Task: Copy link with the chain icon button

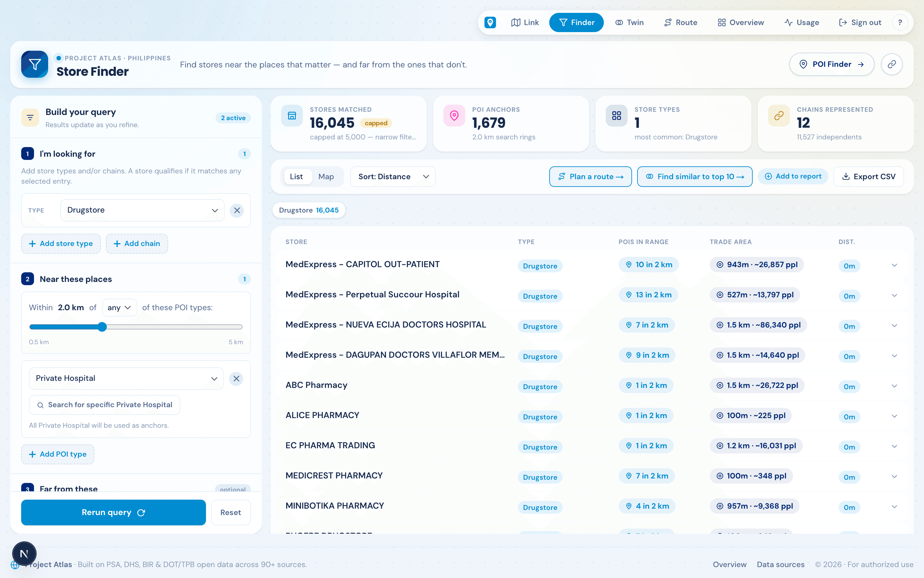Action: pos(892,64)
